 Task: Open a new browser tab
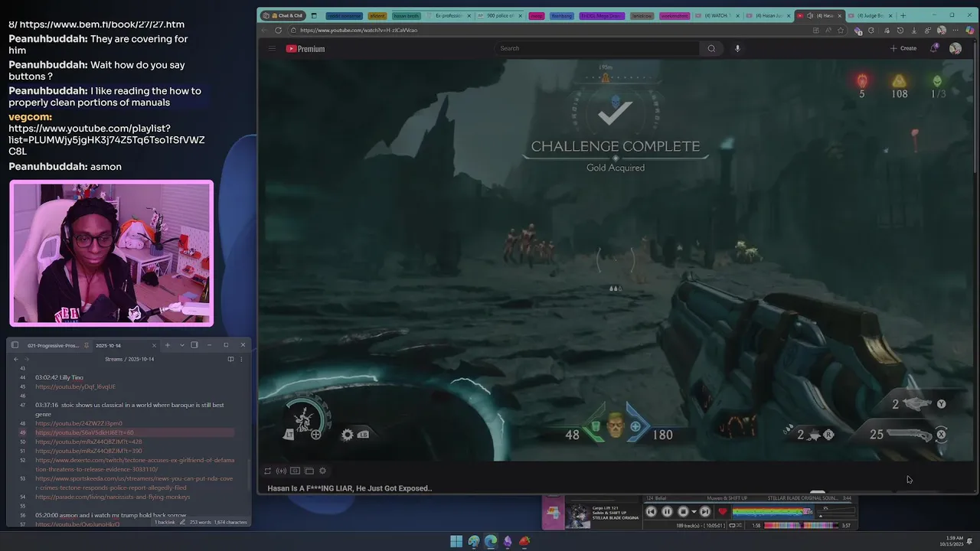[903, 15]
